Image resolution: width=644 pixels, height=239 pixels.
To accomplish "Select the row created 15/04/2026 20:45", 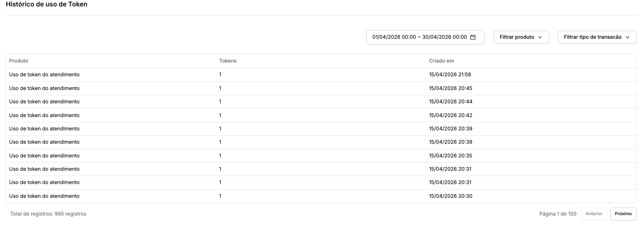I will pos(321,88).
